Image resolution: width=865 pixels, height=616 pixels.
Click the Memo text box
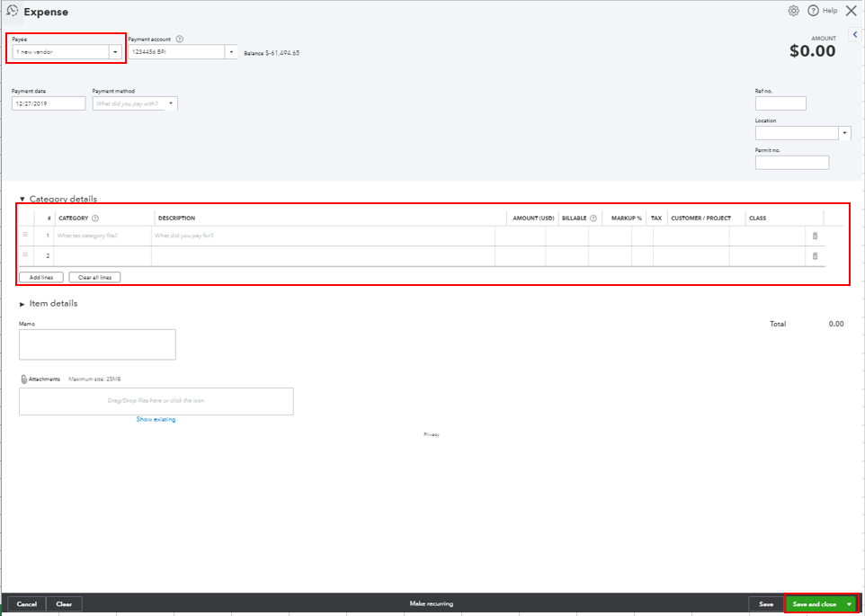(97, 344)
